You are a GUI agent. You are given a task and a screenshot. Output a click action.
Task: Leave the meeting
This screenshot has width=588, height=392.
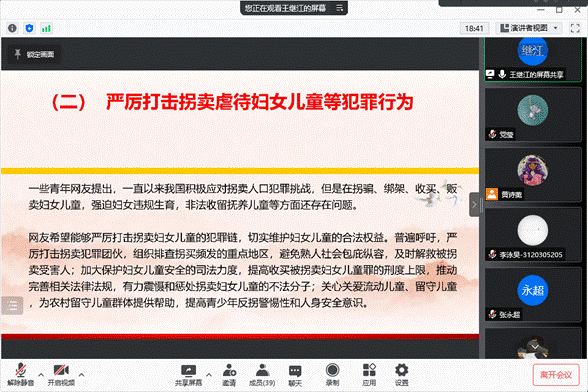pyautogui.click(x=556, y=375)
